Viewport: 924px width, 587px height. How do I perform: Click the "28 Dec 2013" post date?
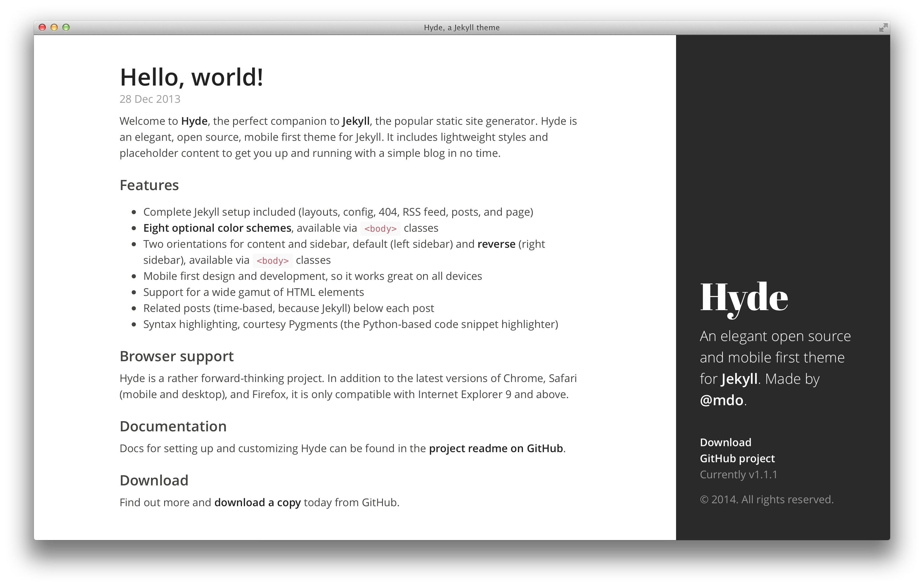150,99
